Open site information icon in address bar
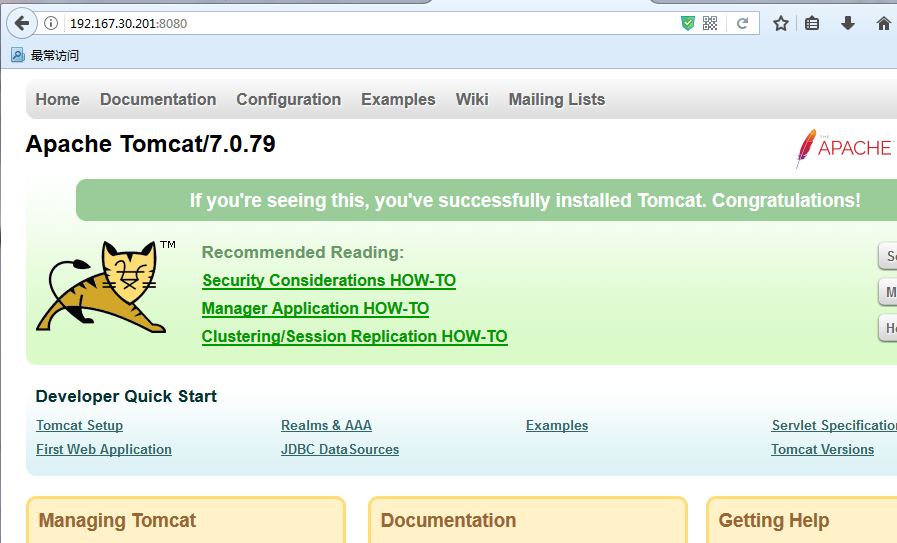The height and width of the screenshot is (543, 897). click(51, 23)
